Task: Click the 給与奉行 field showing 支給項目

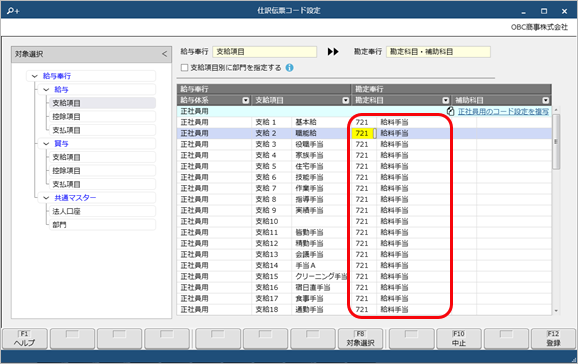Action: coord(264,52)
